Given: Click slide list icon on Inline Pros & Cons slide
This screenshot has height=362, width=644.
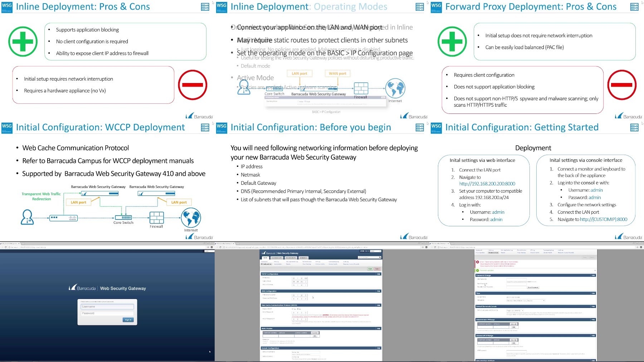Looking at the screenshot, I should (x=205, y=6).
